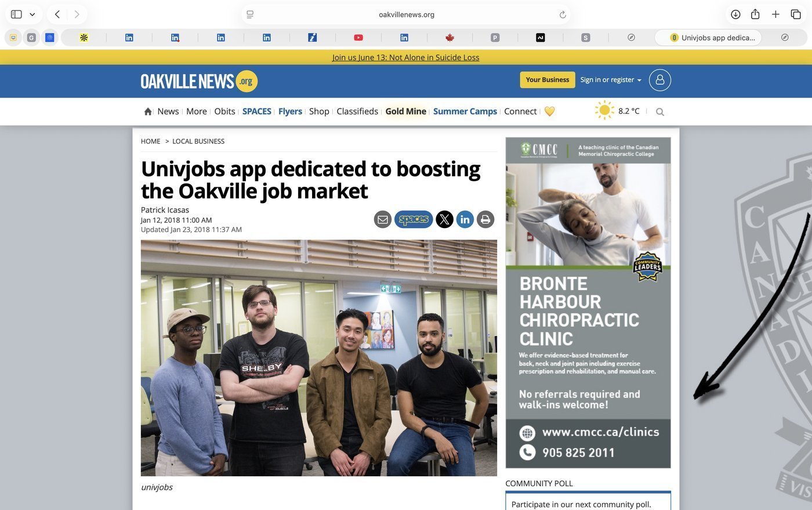Click Participate in our next community poll text

tap(581, 504)
